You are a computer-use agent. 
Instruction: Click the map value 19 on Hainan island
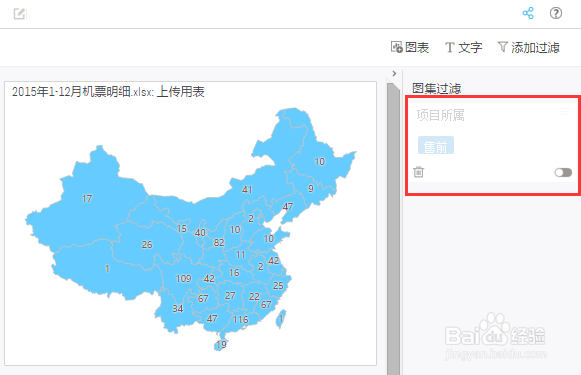(x=222, y=345)
